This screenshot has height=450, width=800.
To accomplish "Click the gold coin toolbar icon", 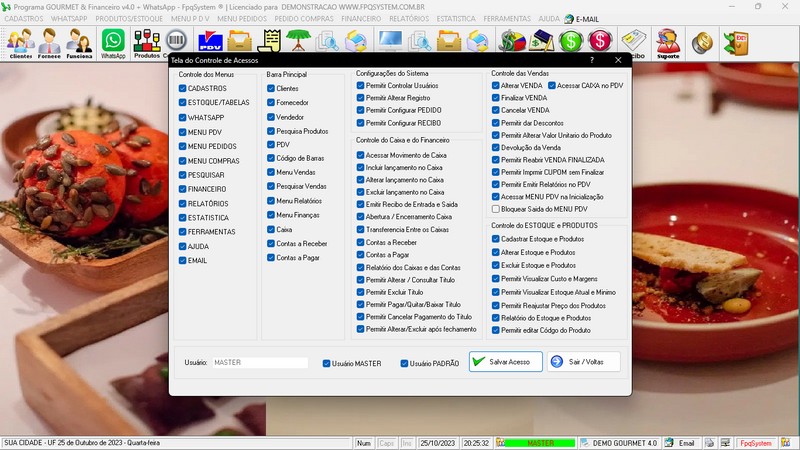I will point(703,42).
